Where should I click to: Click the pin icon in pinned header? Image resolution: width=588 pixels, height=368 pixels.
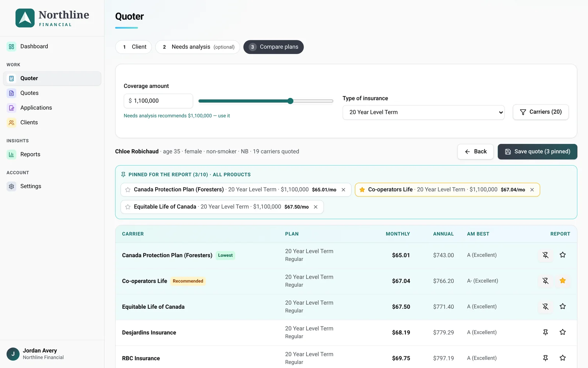pos(123,175)
